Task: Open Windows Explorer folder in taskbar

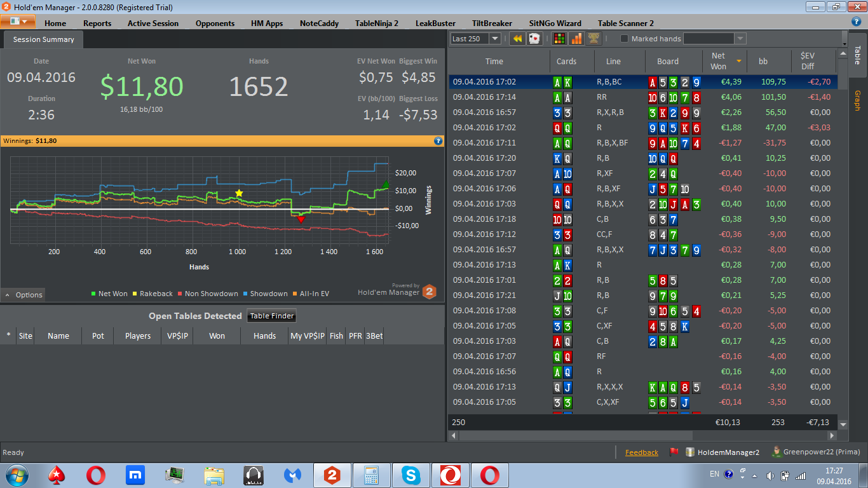Action: point(214,475)
